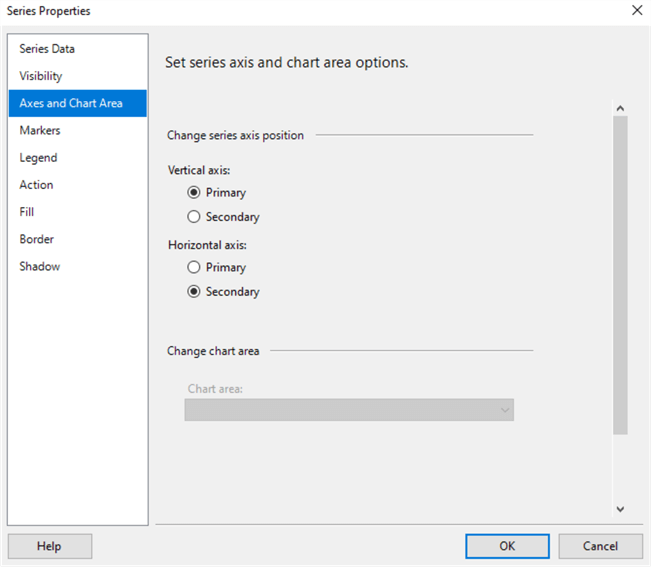
Task: Select the Axes and Chart Area page
Action: [71, 103]
